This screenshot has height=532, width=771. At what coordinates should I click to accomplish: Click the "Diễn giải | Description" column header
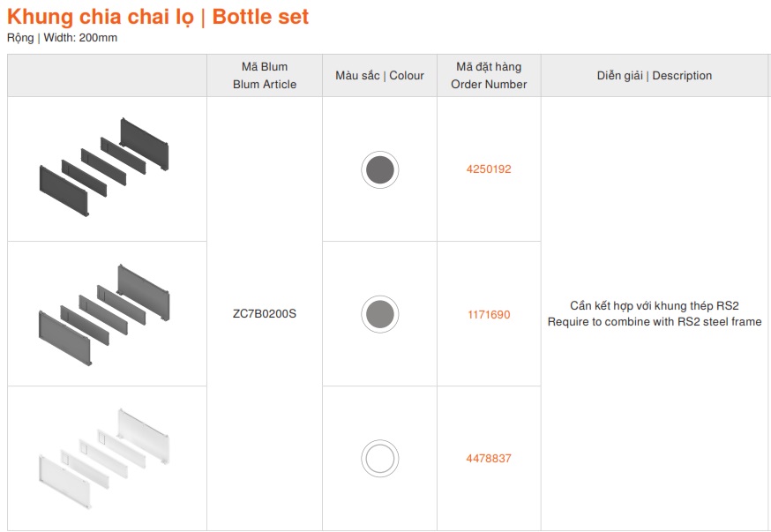coord(655,76)
